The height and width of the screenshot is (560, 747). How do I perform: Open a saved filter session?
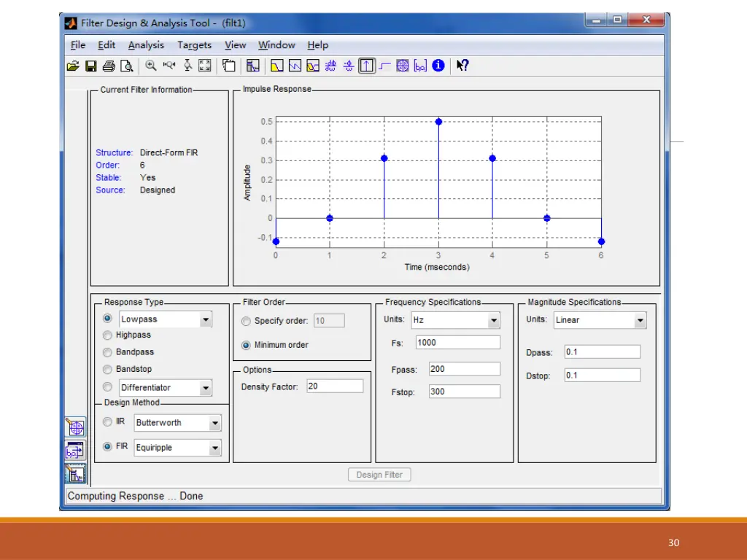click(x=73, y=66)
